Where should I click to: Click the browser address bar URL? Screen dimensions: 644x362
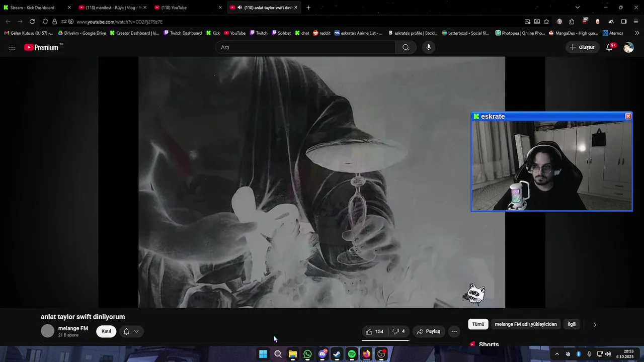pos(119,22)
